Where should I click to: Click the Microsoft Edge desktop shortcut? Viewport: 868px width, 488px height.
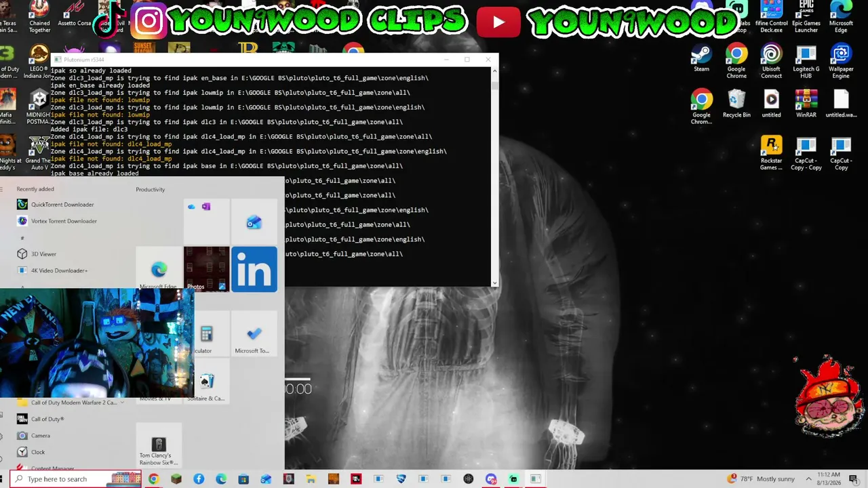coord(841,17)
